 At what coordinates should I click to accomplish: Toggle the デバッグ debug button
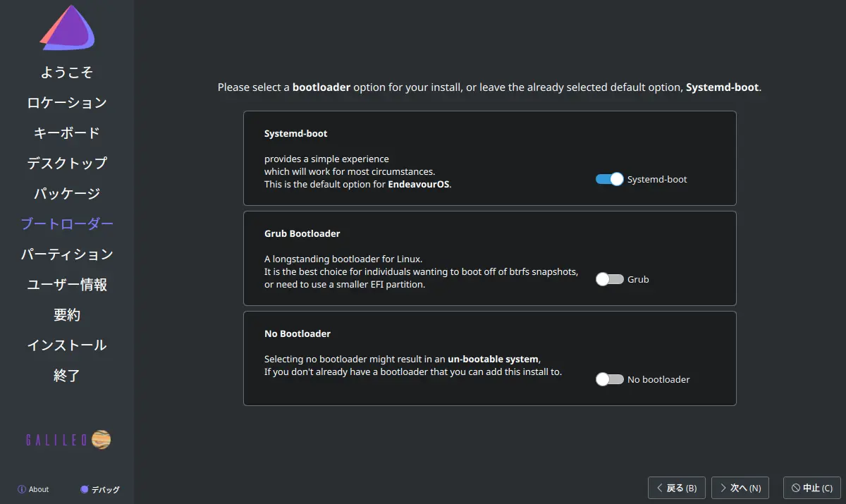(x=100, y=489)
